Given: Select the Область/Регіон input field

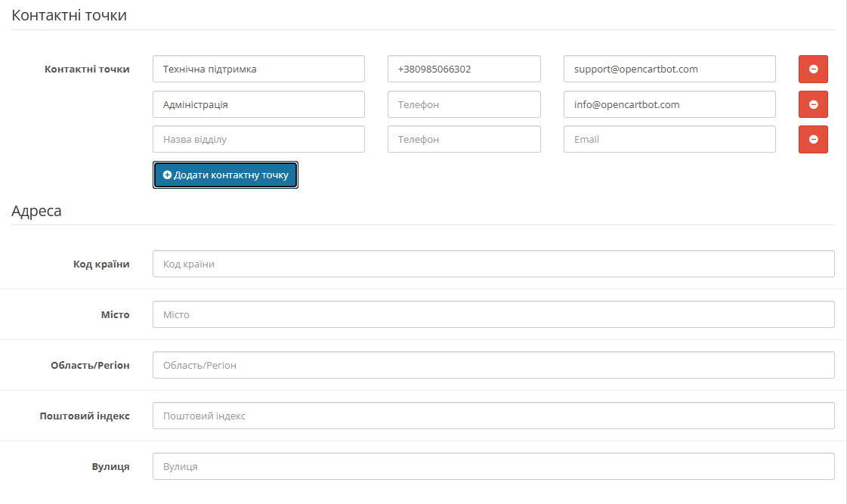Looking at the screenshot, I should [x=493, y=365].
